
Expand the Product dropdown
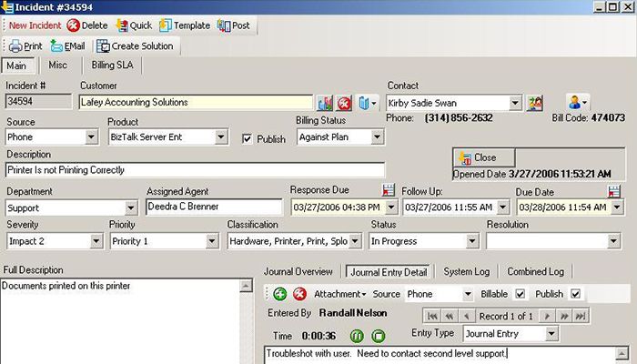(221, 137)
